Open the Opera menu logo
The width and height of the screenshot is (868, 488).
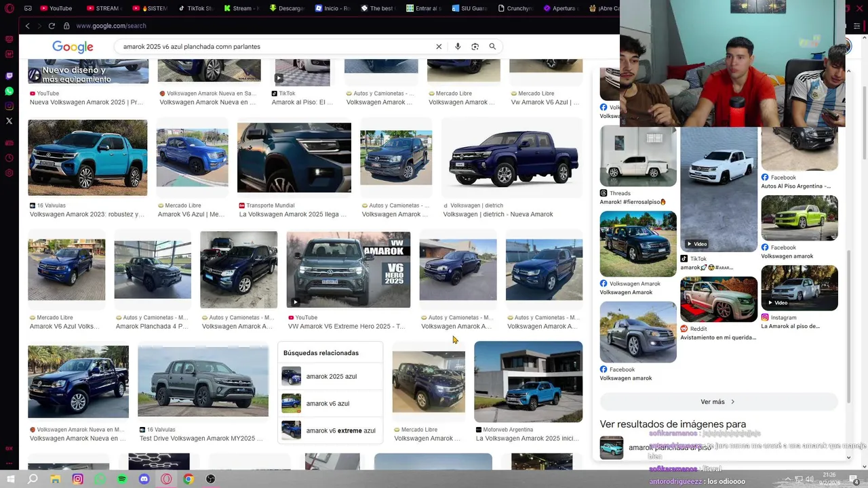(9, 8)
